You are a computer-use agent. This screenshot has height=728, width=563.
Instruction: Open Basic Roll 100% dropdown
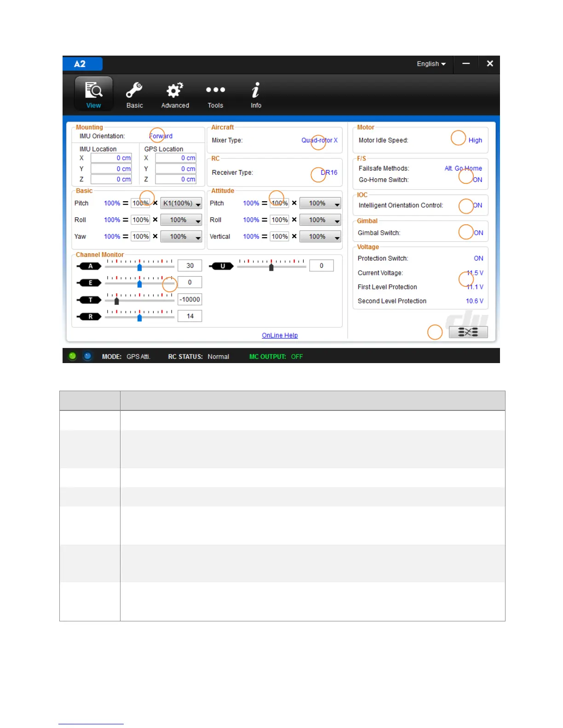(181, 220)
